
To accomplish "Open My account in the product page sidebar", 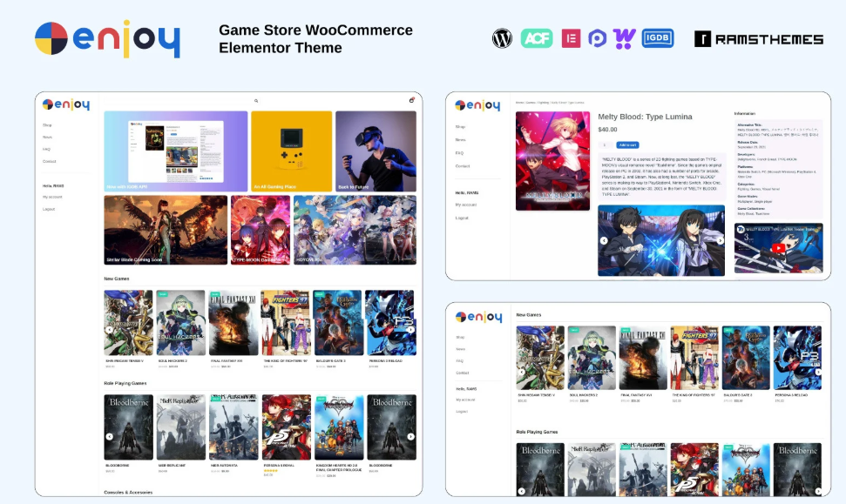I will pos(465,205).
